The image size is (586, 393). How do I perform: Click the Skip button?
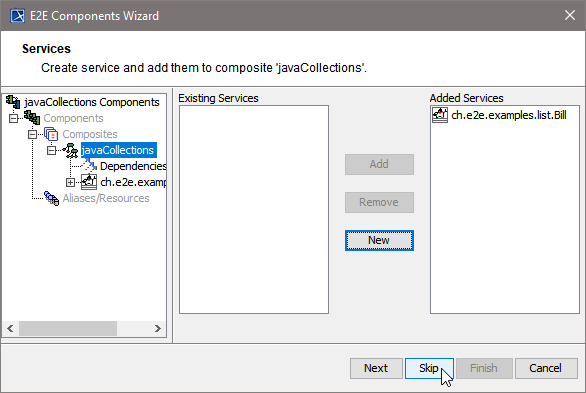click(429, 368)
